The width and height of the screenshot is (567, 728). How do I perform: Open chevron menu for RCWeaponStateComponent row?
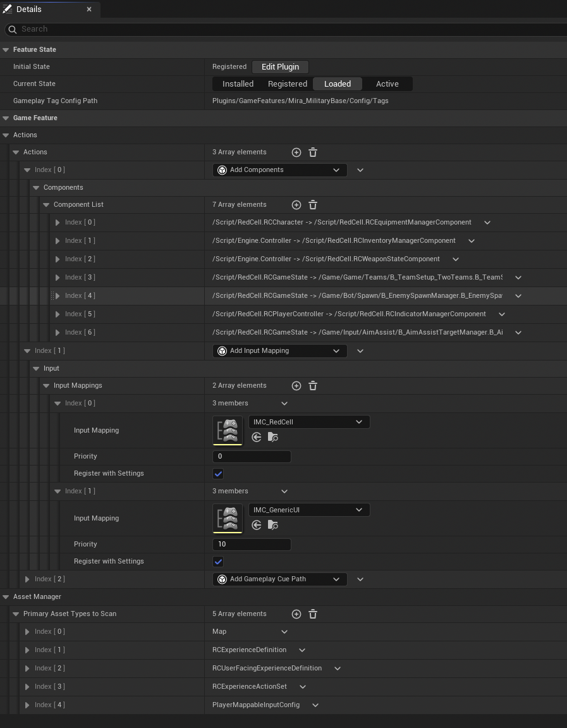coord(456,259)
